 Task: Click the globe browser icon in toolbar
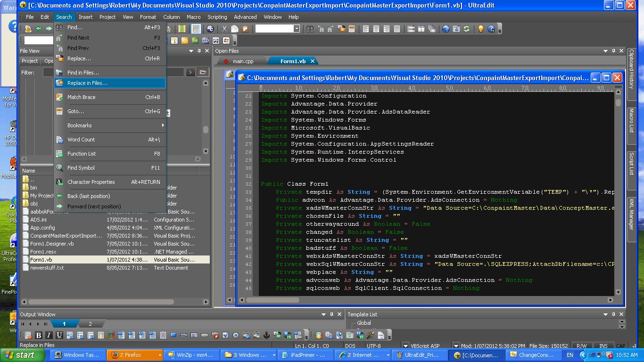tap(446, 29)
